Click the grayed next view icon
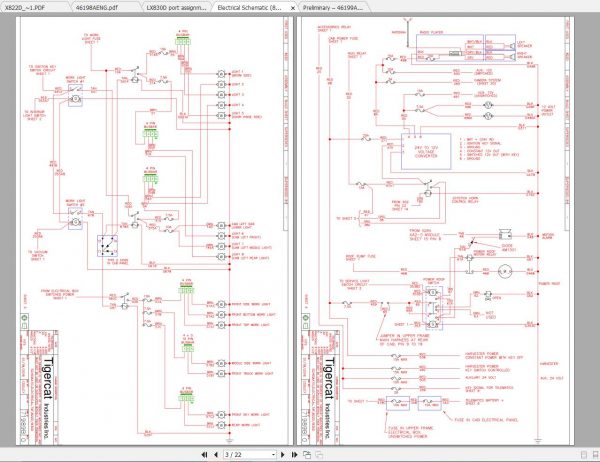Screen dimensions: 600x462 click(319, 455)
